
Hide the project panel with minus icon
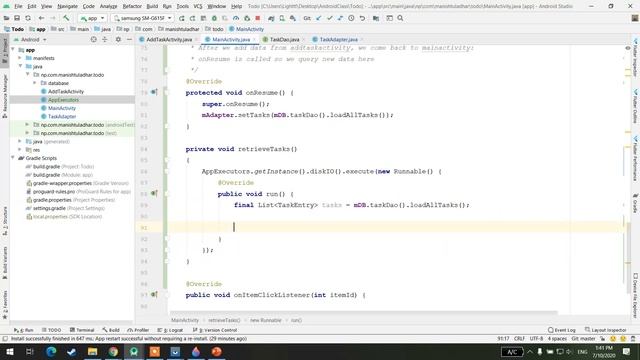(129, 40)
